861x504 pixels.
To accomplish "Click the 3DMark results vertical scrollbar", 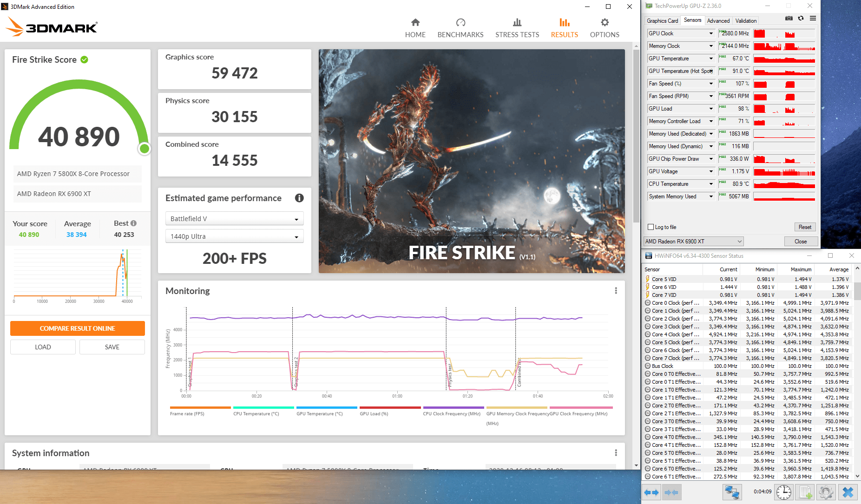I will click(636, 136).
